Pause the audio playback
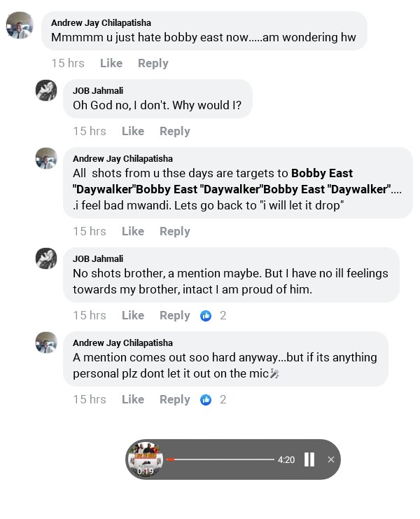The width and height of the screenshot is (420, 519). [309, 459]
